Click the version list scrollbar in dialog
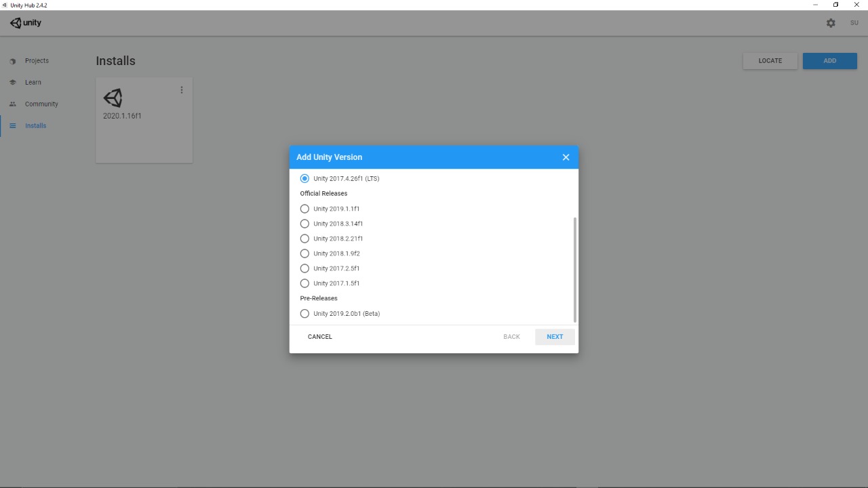The height and width of the screenshot is (488, 868). click(x=575, y=270)
